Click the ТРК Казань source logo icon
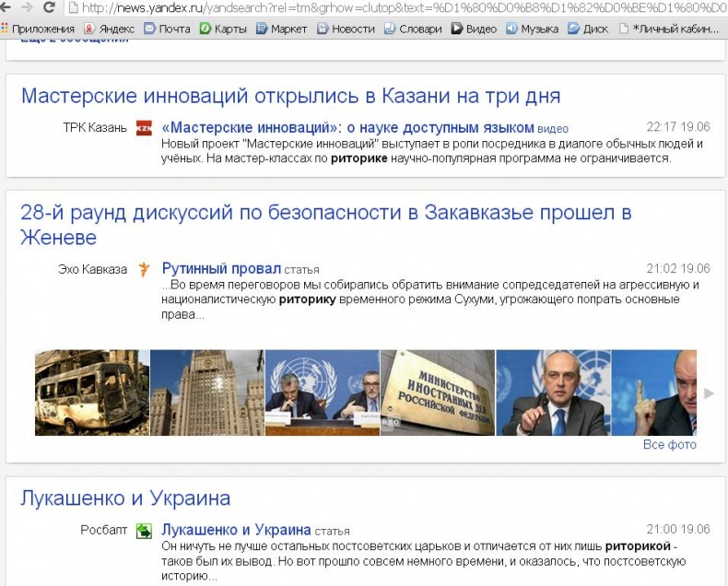This screenshot has width=728, height=586. click(x=144, y=128)
